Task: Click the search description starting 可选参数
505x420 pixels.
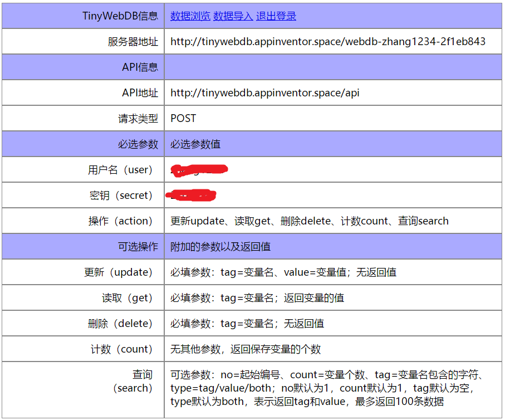Action: click(x=327, y=388)
